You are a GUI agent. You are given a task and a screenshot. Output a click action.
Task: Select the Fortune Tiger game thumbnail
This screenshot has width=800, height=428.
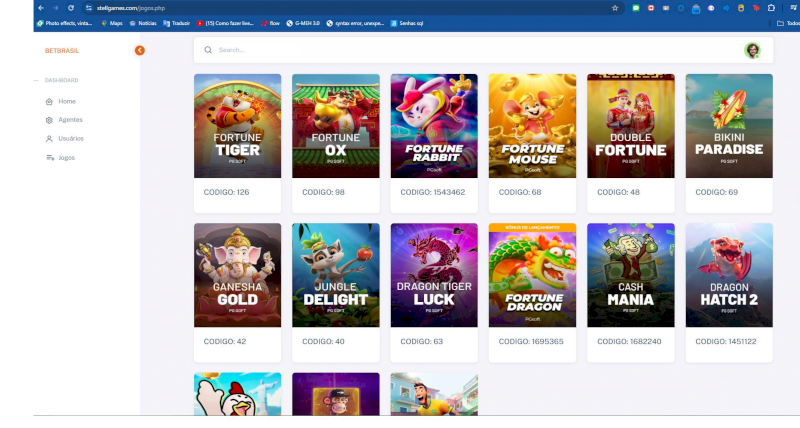pos(237,126)
